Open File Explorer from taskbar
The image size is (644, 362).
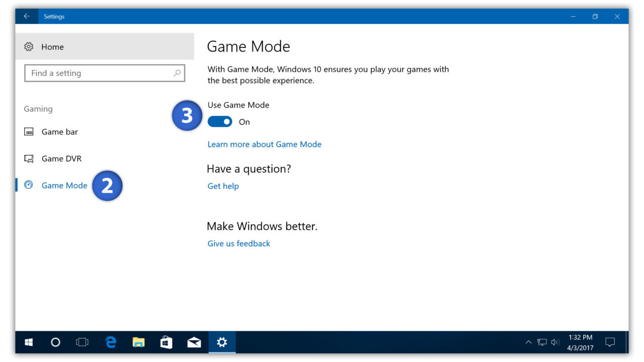coord(138,342)
